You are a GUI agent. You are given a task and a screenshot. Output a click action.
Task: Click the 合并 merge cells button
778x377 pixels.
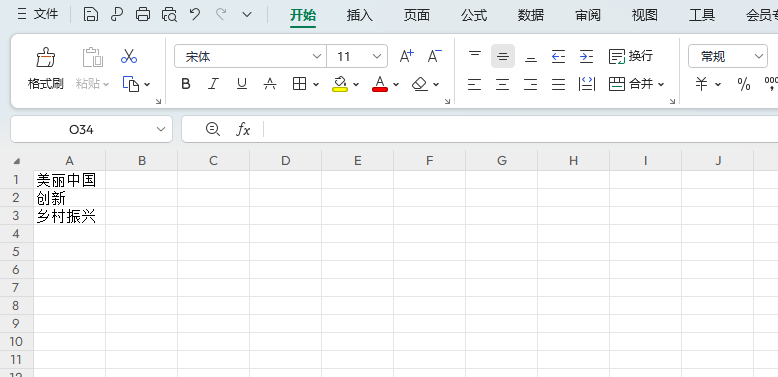[631, 84]
